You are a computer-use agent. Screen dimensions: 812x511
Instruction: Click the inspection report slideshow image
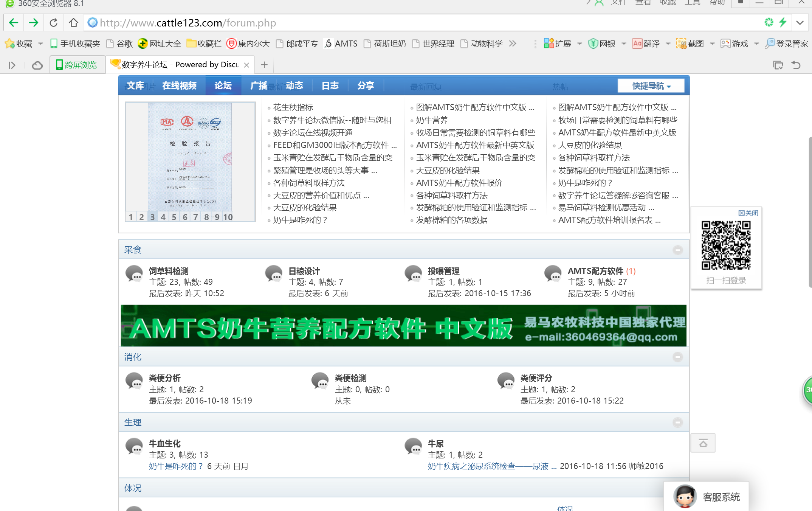coord(190,157)
